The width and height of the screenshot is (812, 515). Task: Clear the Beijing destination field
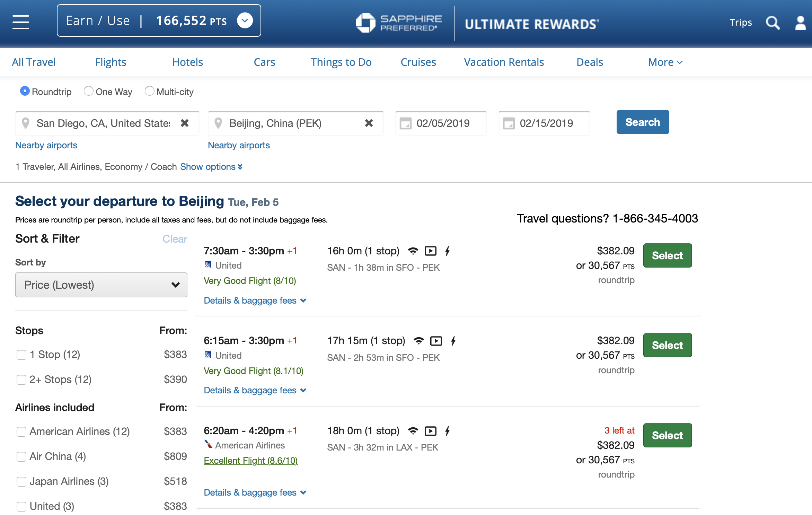369,123
